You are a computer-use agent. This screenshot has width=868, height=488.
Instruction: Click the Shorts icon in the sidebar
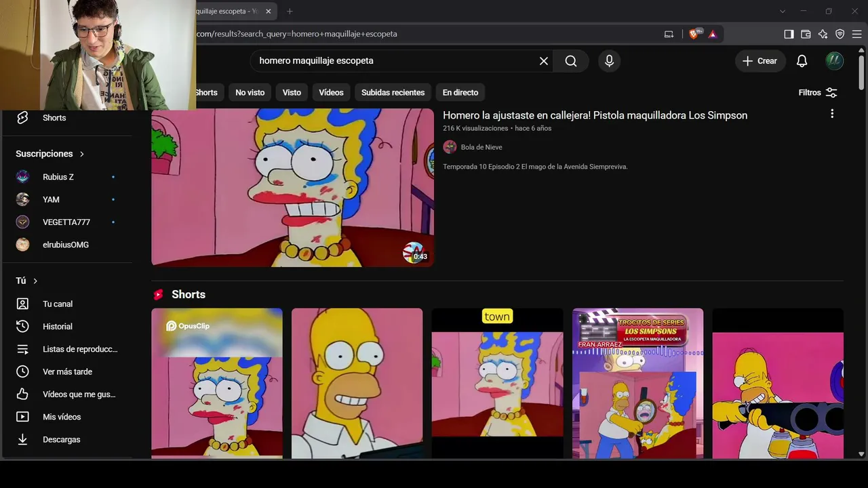pos(22,118)
